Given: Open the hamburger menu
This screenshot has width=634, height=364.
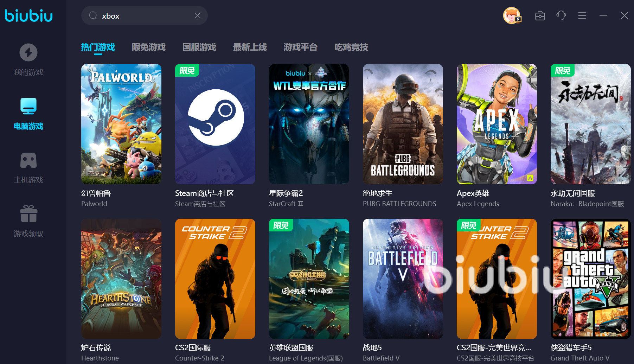Looking at the screenshot, I should [582, 15].
